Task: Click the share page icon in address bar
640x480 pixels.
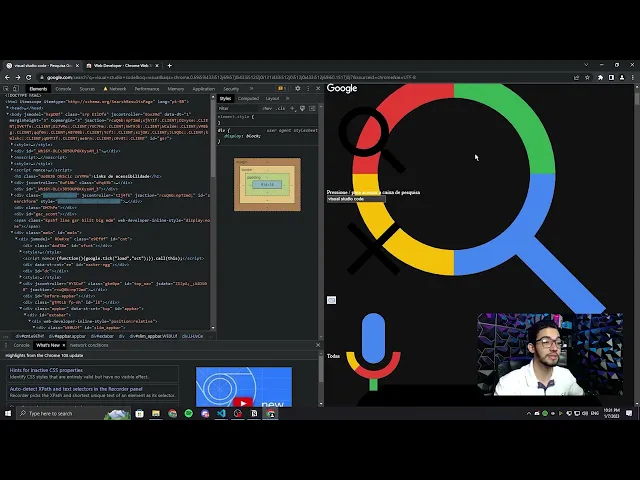Action: 576,77
